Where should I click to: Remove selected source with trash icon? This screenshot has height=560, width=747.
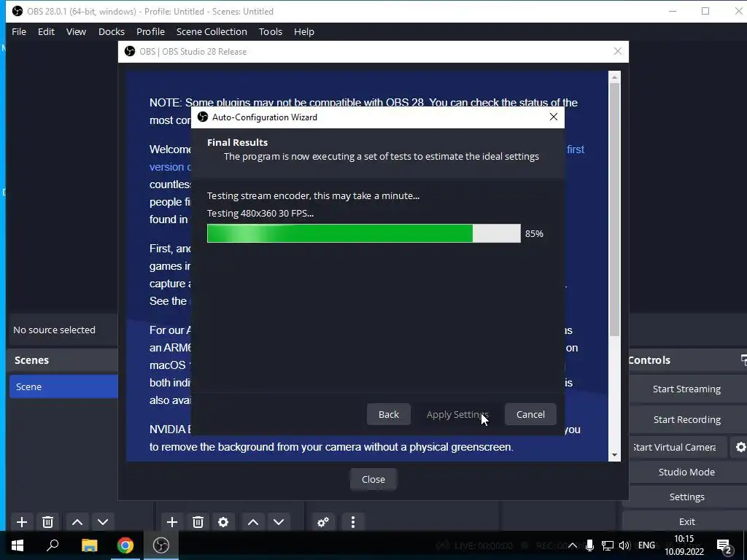point(198,522)
